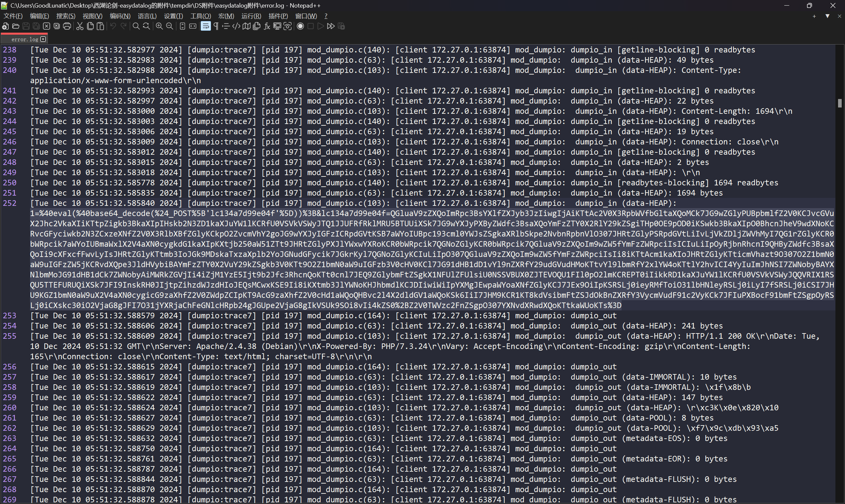Click the Cut scissors icon
Image resolution: width=845 pixels, height=504 pixels.
coord(80,26)
